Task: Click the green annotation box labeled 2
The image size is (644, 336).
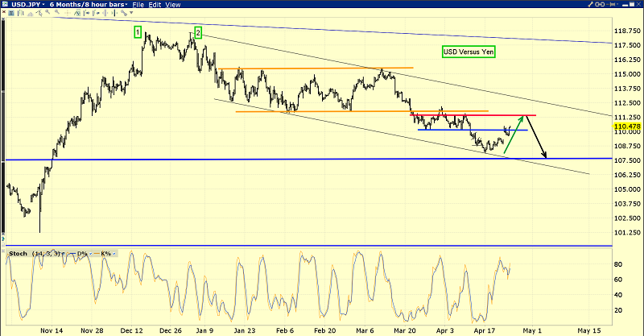Action: coord(198,32)
